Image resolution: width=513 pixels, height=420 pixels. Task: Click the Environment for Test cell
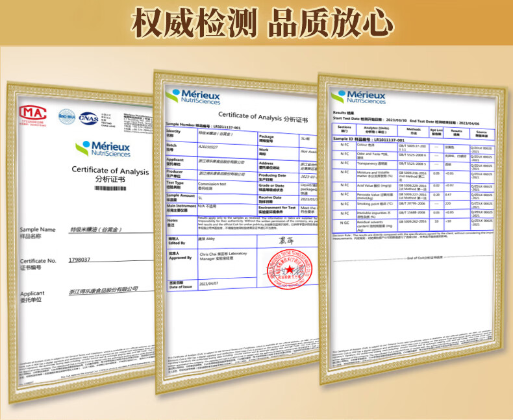[x=278, y=210]
